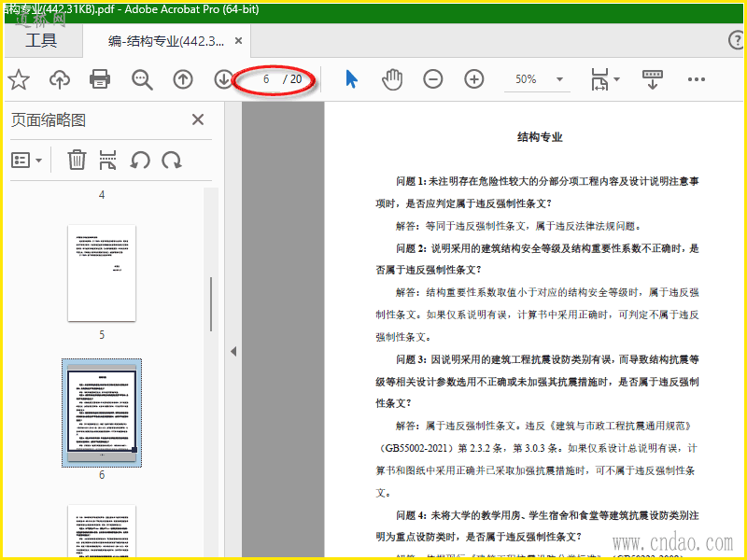
Task: Open thumbnail options dropdown menu
Action: [x=26, y=161]
